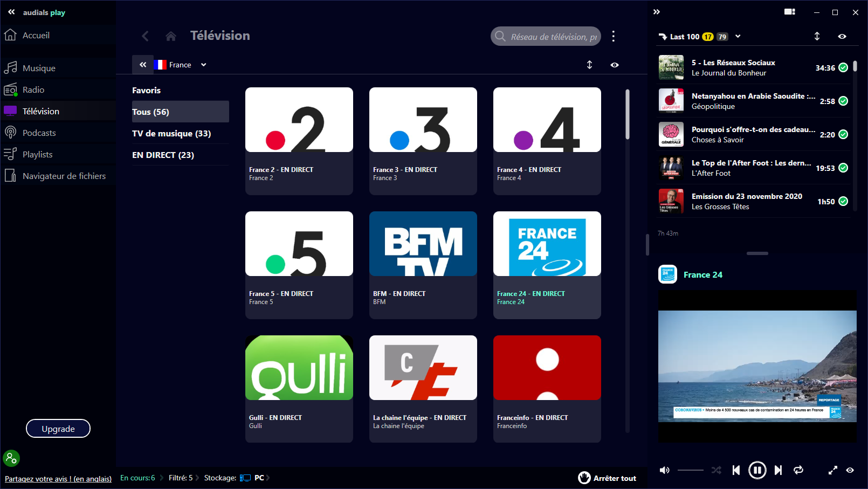868x489 pixels.
Task: Click the green check next to 19:53
Action: tap(843, 168)
